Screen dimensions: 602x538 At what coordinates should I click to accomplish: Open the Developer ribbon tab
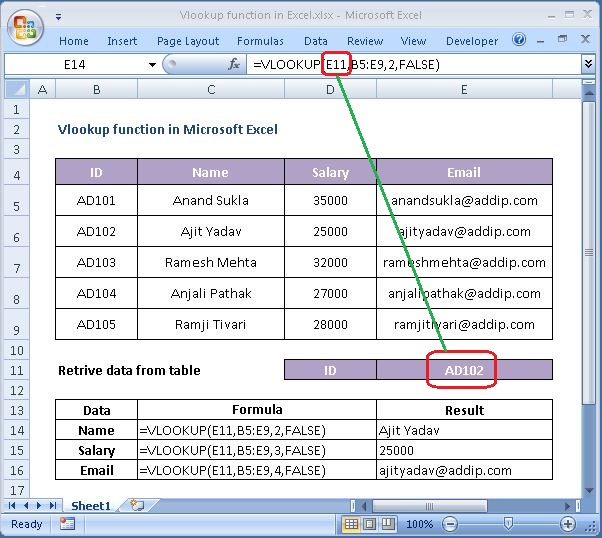[x=472, y=41]
